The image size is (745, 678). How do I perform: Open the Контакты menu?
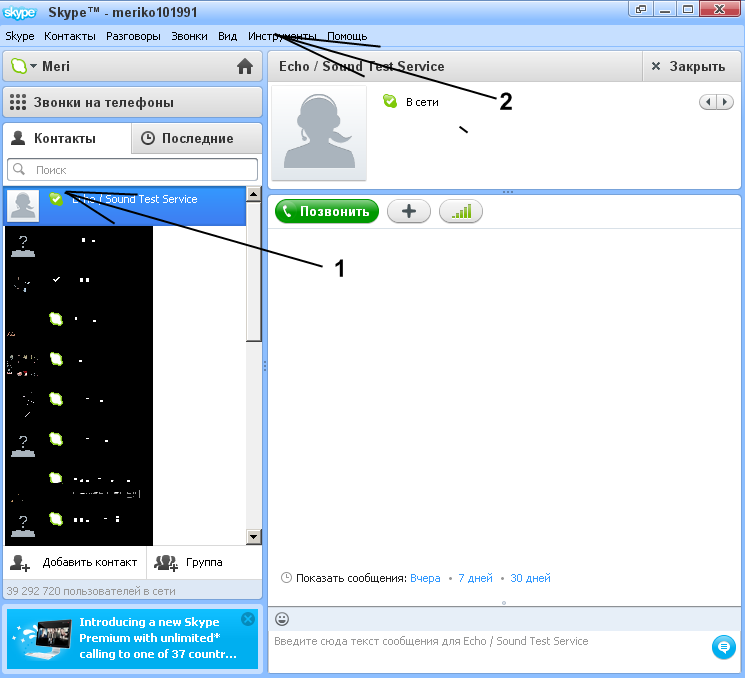pyautogui.click(x=70, y=36)
